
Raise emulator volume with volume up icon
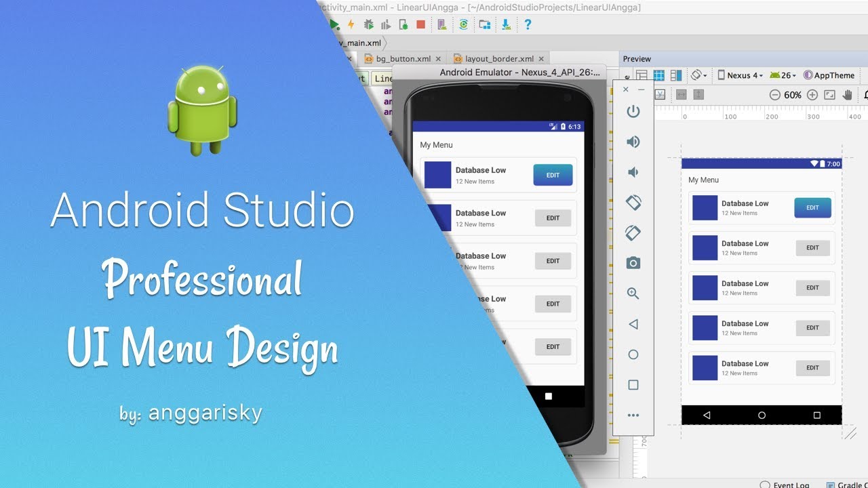coord(633,142)
